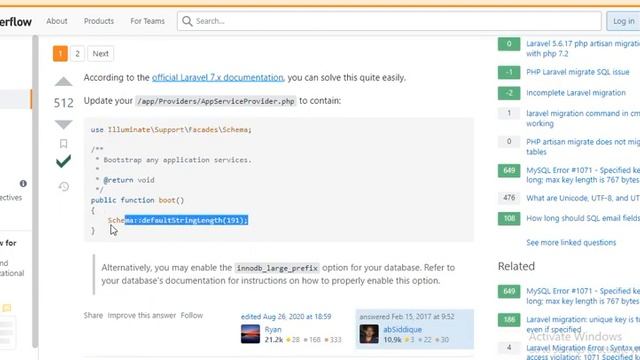640x360 pixels.
Task: Open the About menu item
Action: (57, 21)
